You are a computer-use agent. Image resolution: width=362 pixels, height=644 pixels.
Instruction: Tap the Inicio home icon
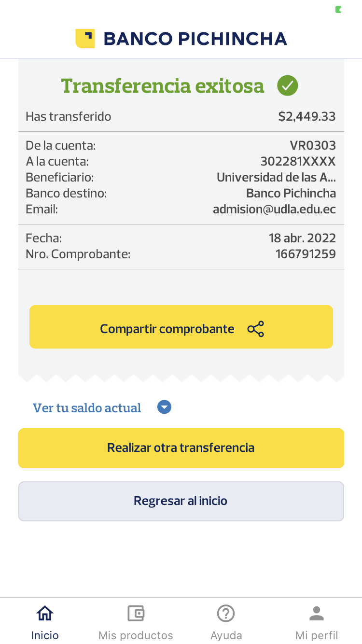tap(45, 614)
